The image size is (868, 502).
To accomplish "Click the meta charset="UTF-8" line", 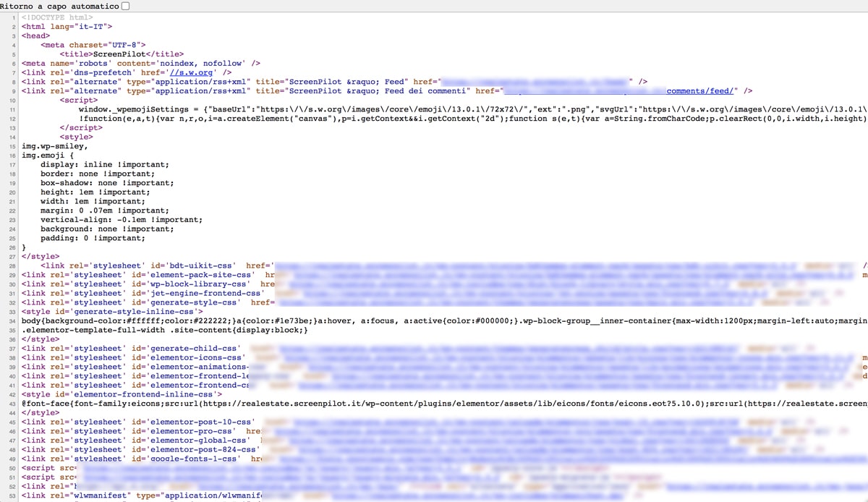I will pos(93,45).
